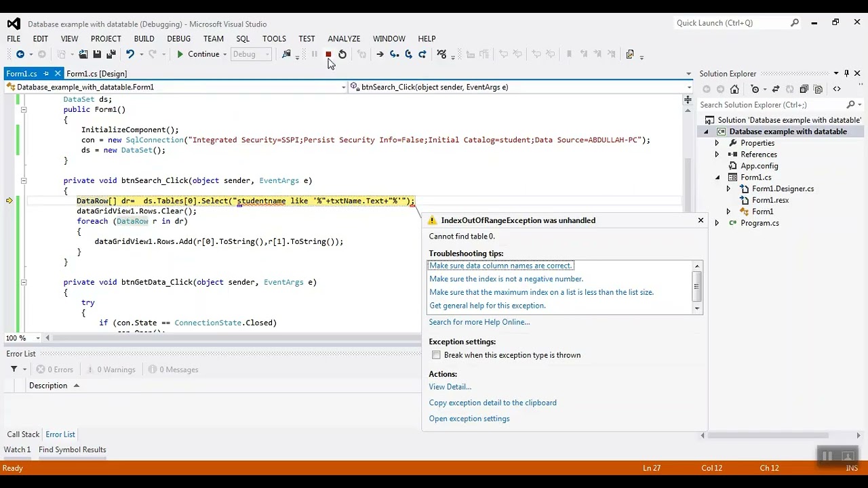Toggle the 0 Messages filter button
Image resolution: width=868 pixels, height=488 pixels.
(174, 369)
